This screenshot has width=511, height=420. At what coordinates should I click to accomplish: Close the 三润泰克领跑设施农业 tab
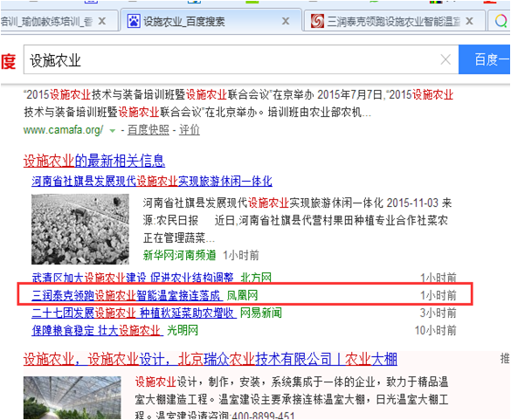pyautogui.click(x=469, y=21)
